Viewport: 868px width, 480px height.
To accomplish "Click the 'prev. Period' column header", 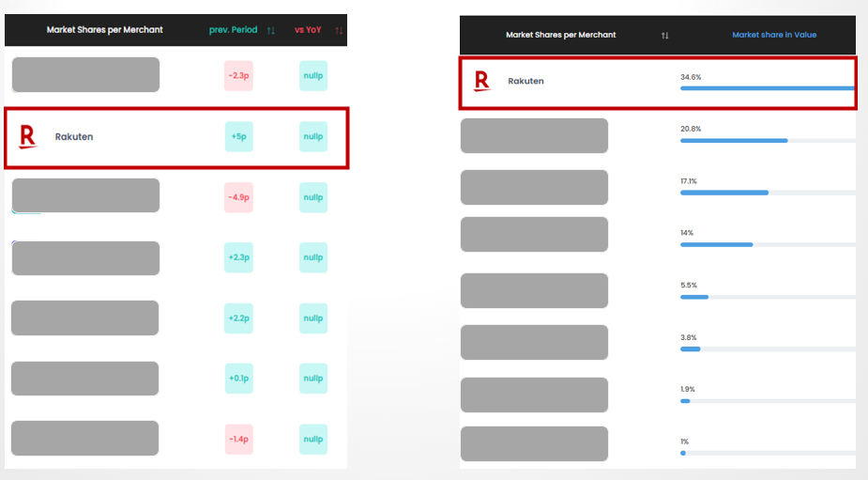I will 233,30.
